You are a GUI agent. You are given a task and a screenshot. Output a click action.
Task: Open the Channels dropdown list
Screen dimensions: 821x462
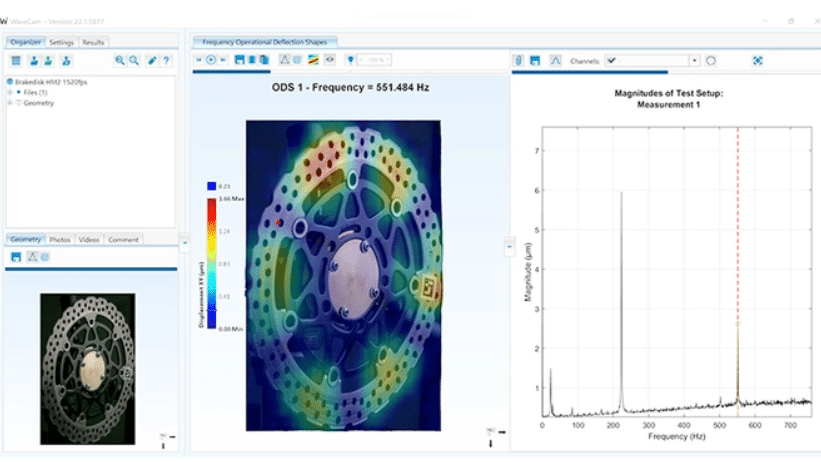(695, 61)
